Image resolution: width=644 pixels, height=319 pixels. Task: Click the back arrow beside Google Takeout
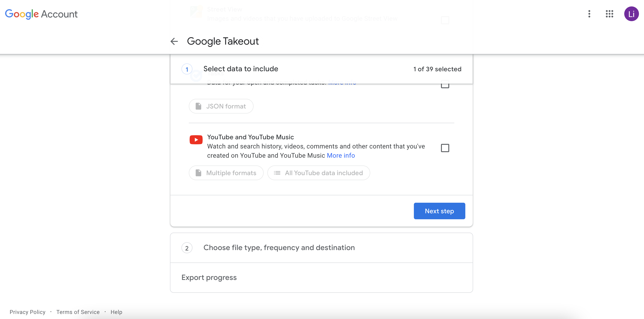point(174,41)
